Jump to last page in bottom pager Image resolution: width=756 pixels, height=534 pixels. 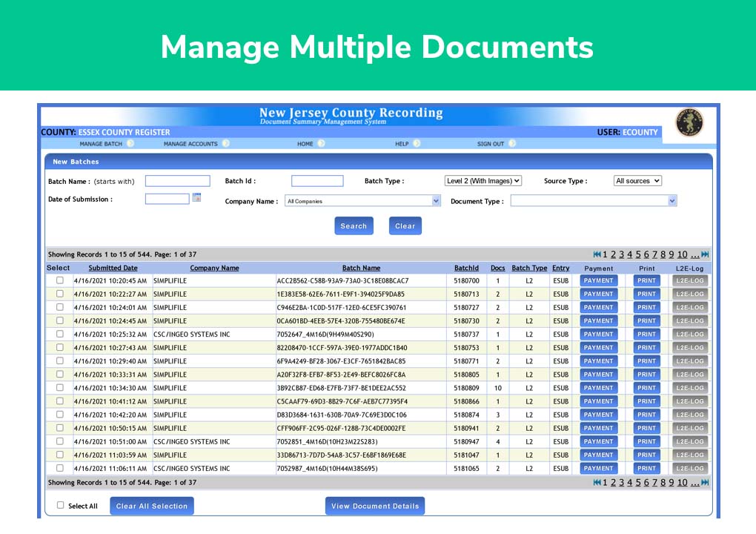[705, 482]
